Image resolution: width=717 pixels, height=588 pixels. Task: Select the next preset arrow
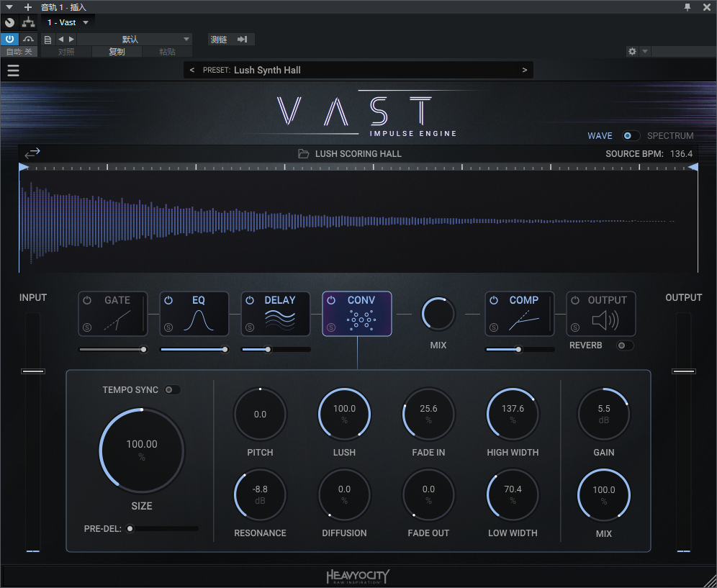(525, 70)
